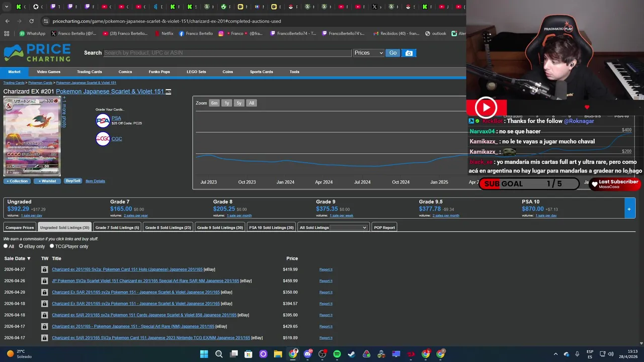Open WhatsApp bookmark
The image size is (644, 362).
click(x=32, y=34)
